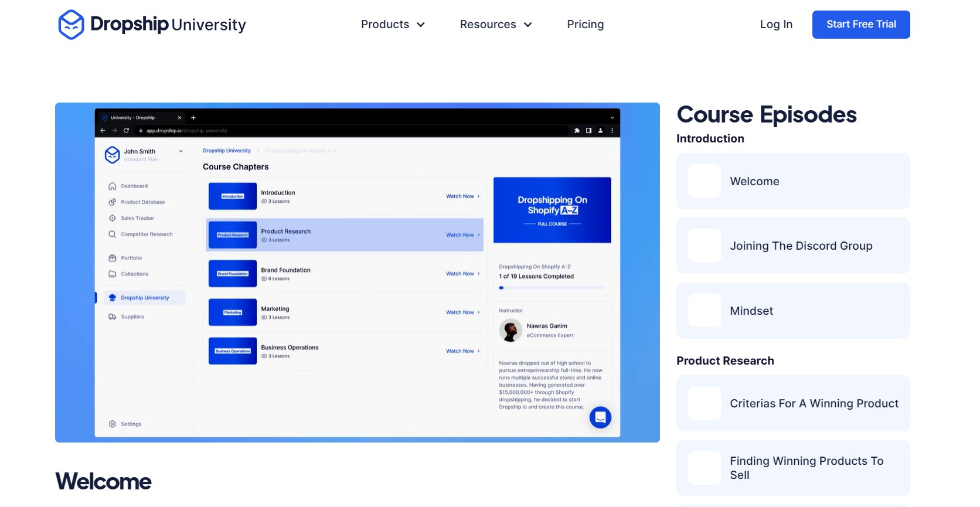Screen dimensions: 980x507
Task: Click the Portfolio icon in video sidebar
Action: tap(112, 258)
